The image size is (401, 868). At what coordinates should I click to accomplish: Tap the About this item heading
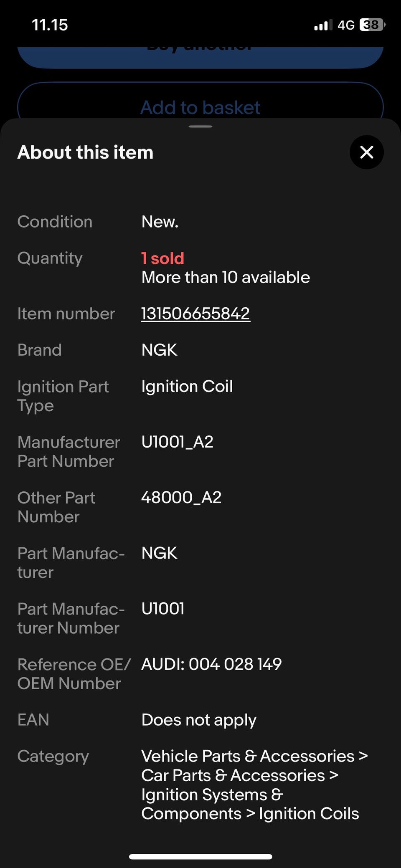pyautogui.click(x=85, y=152)
